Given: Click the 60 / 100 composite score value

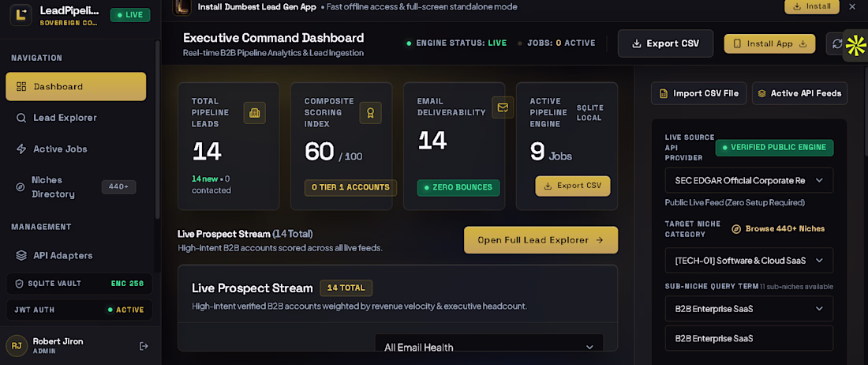Looking at the screenshot, I should (x=333, y=152).
